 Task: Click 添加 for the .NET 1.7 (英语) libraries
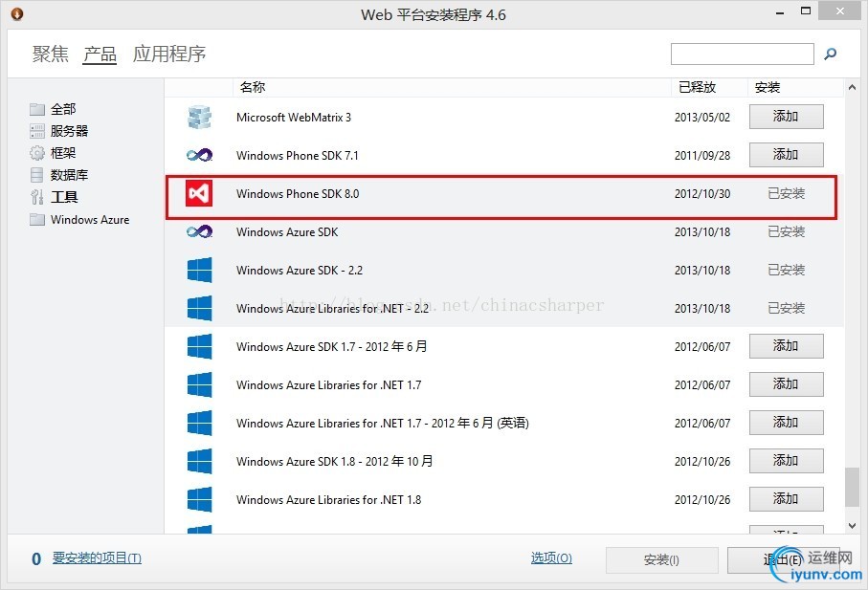click(x=786, y=423)
